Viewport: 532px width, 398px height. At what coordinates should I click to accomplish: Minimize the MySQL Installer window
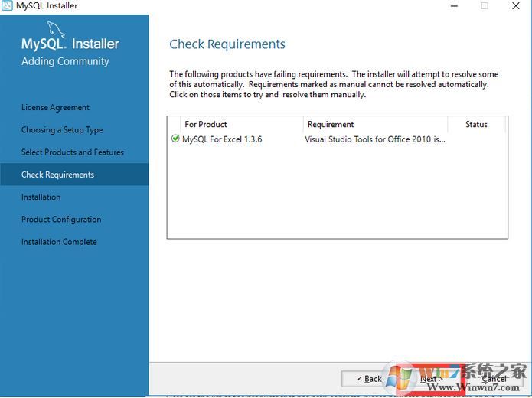click(x=454, y=6)
